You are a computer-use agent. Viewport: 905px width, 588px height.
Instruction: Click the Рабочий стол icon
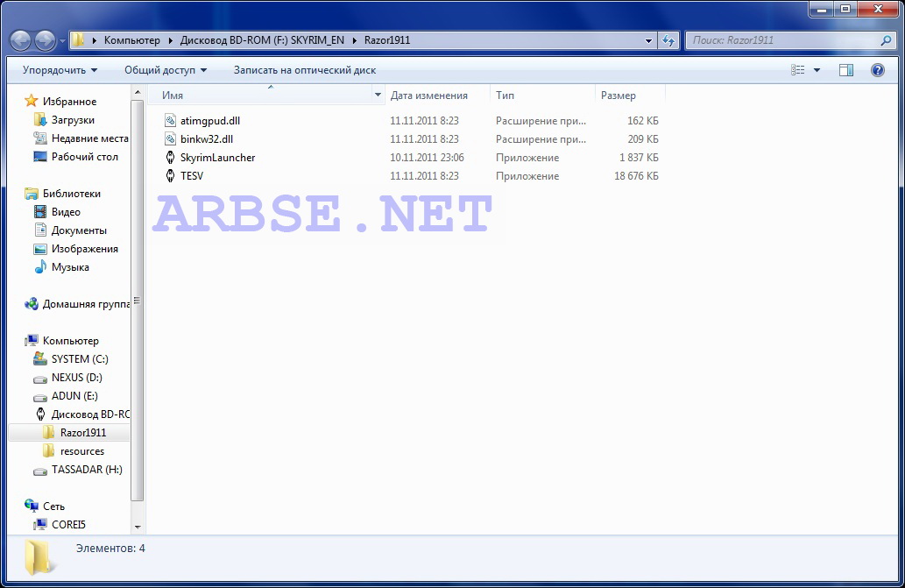[x=39, y=156]
